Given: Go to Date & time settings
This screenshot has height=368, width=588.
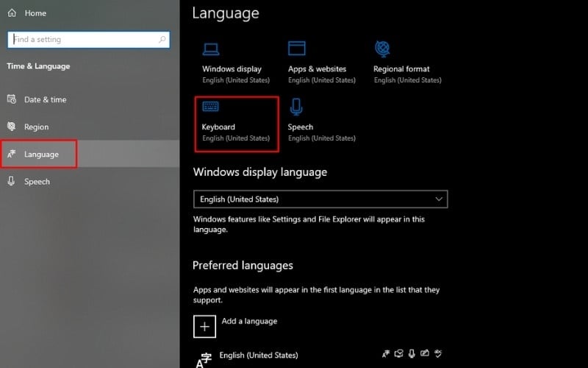Looking at the screenshot, I should point(45,99).
